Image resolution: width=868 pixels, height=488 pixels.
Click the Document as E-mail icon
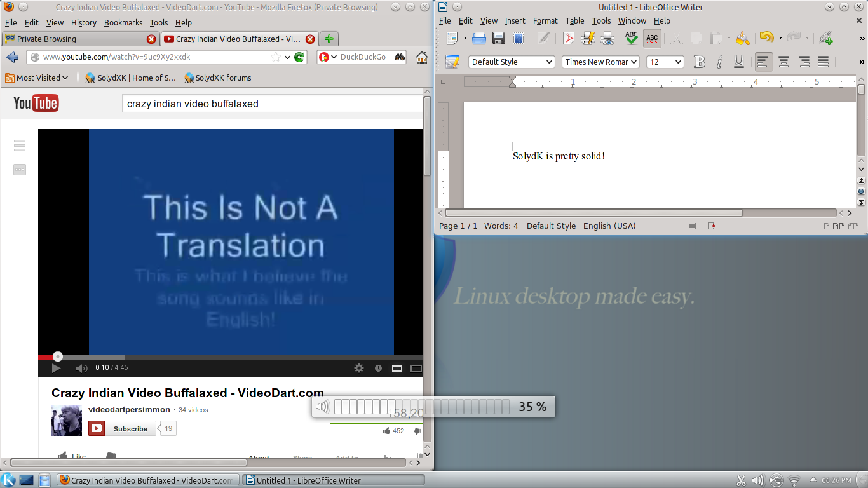[x=519, y=39]
